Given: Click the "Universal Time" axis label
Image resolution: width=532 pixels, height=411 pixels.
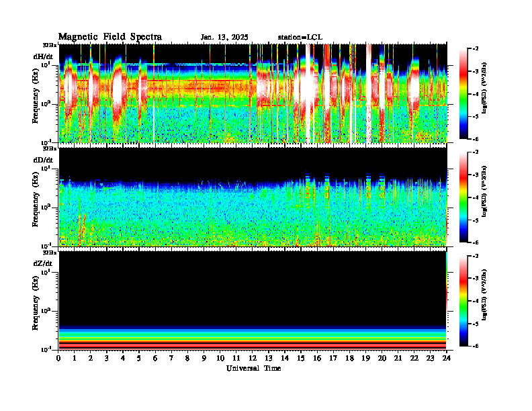Looking at the screenshot, I should click(x=253, y=368).
